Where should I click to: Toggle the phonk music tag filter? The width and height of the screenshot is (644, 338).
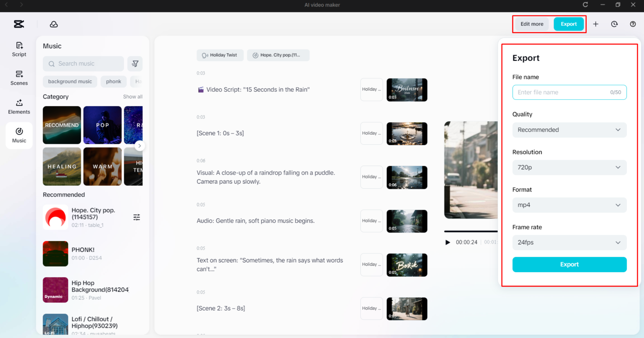(113, 81)
